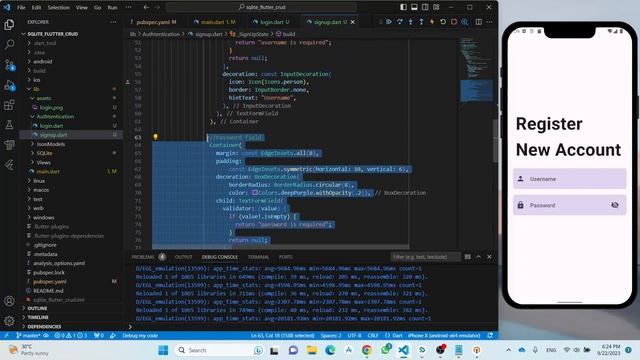
Task: Open the Accounts menu in the activity bar
Action: [x=9, y=301]
